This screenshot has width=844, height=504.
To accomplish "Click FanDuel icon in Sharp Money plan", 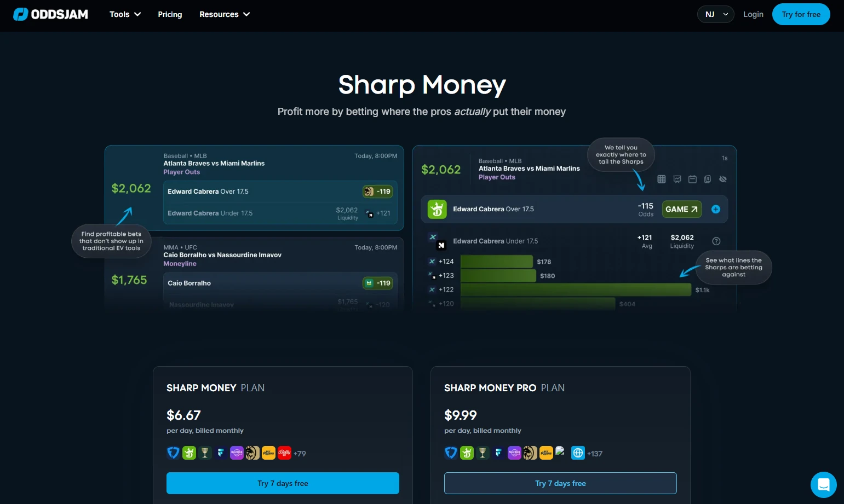I will pos(173,453).
